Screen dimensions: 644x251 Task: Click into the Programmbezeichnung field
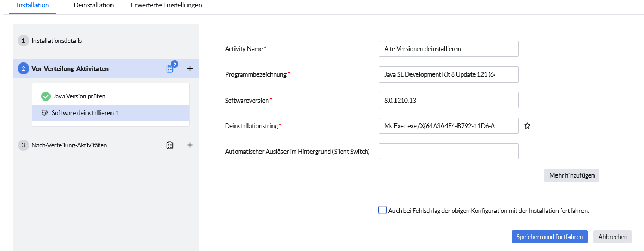448,74
